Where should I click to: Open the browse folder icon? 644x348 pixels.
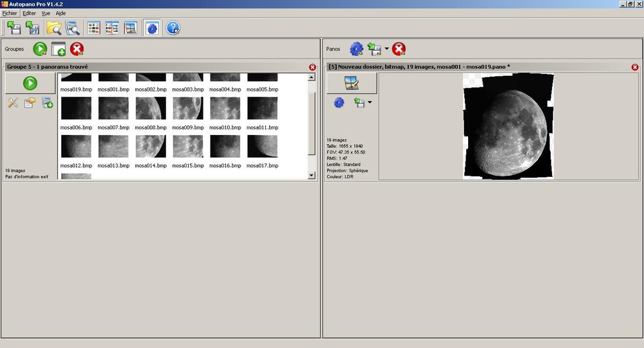click(54, 28)
